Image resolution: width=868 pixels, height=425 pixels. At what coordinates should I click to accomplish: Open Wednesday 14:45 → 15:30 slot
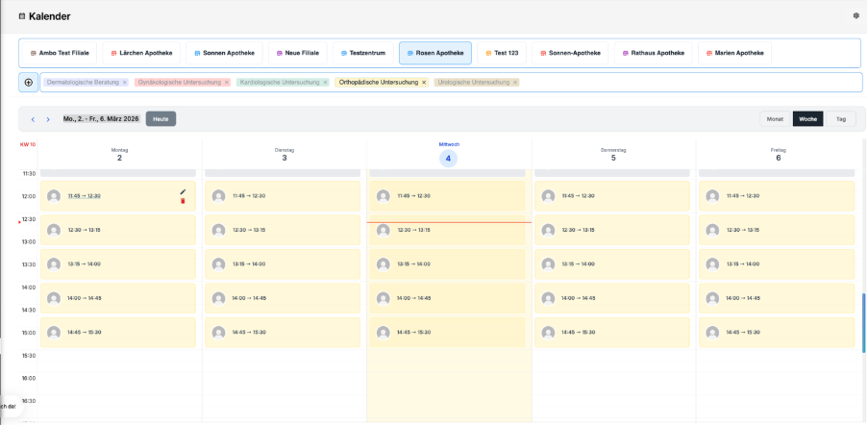(447, 333)
